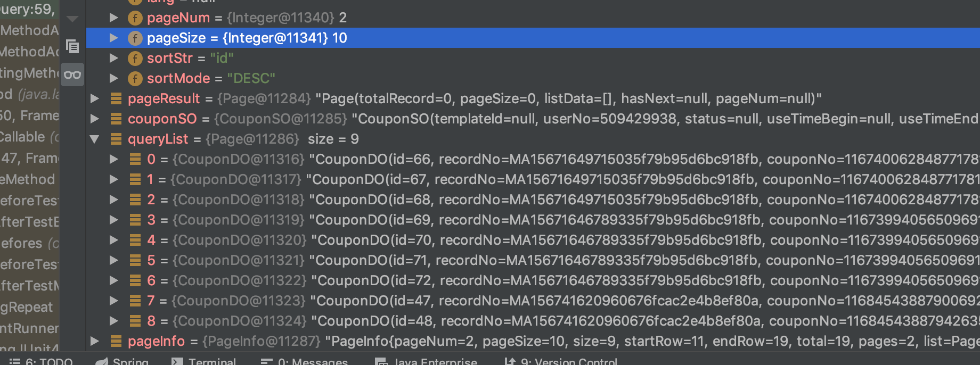Expand the couponSO variable
Viewport: 980px width, 365px height.
95,119
